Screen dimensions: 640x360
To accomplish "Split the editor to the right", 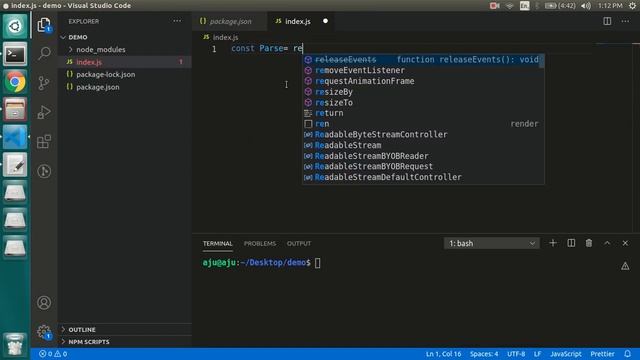I will point(607,21).
